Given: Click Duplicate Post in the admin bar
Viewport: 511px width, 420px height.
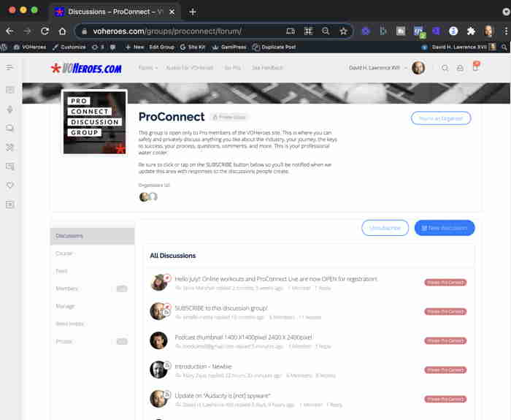Looking at the screenshot, I should tap(274, 47).
